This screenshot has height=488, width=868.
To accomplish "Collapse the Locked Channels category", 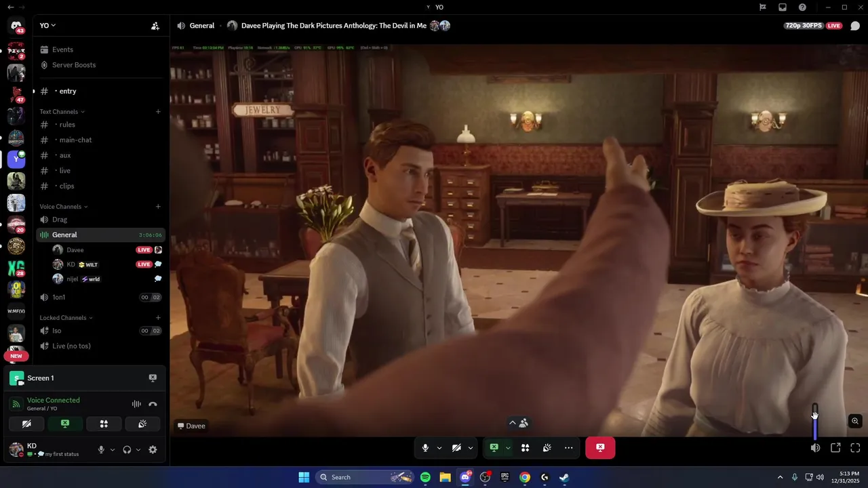I will [66, 318].
